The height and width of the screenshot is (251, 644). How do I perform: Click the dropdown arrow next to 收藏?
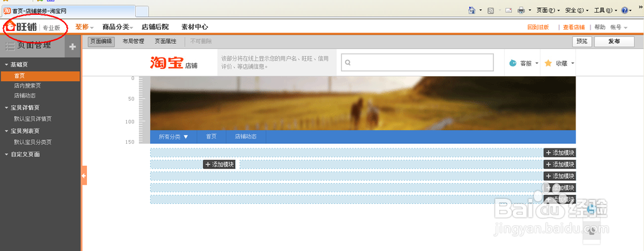573,63
